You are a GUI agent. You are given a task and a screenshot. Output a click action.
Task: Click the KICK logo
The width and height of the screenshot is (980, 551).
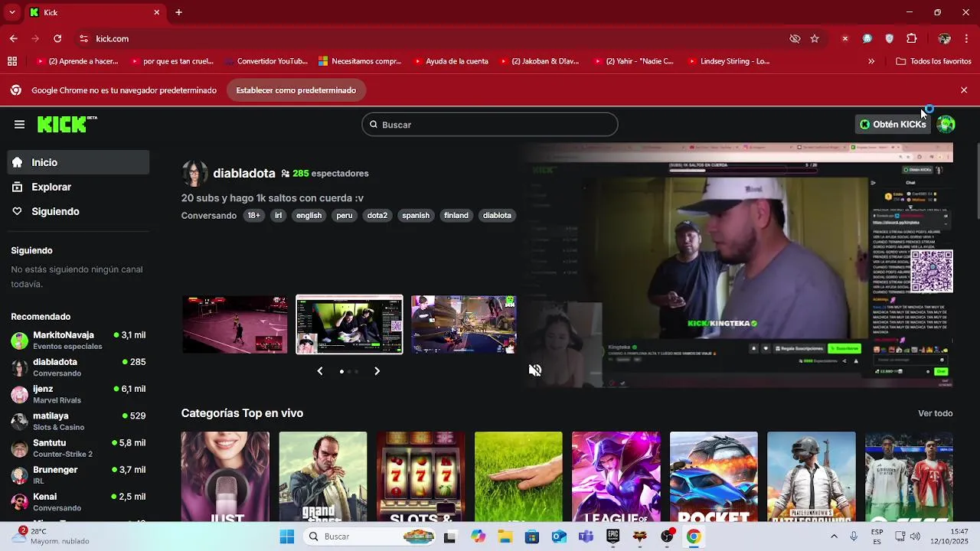coord(67,124)
